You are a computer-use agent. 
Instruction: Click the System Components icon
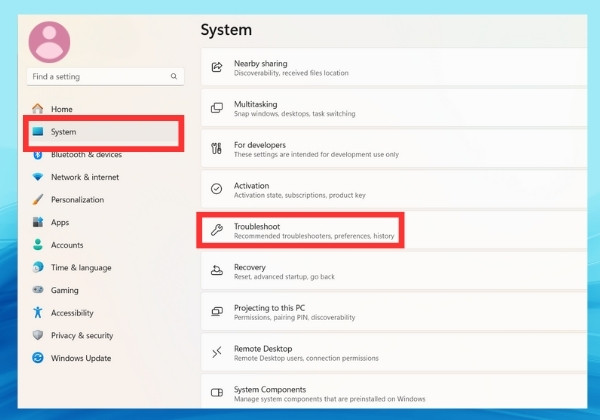tap(217, 392)
